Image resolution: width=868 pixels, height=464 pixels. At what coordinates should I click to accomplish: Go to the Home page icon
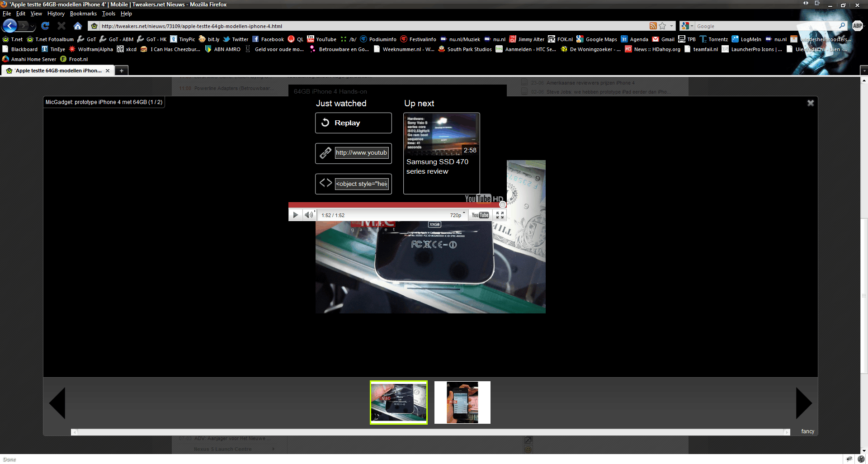pyautogui.click(x=78, y=26)
